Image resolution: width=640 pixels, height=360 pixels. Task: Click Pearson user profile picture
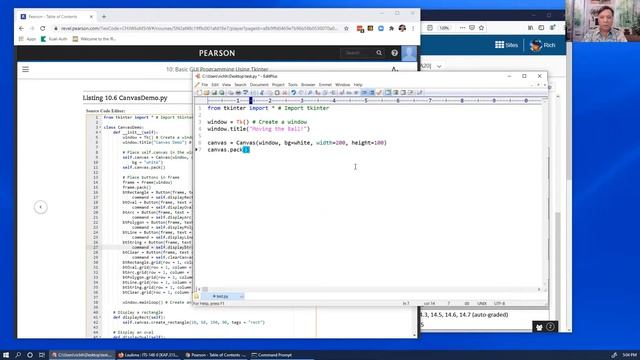(409, 53)
